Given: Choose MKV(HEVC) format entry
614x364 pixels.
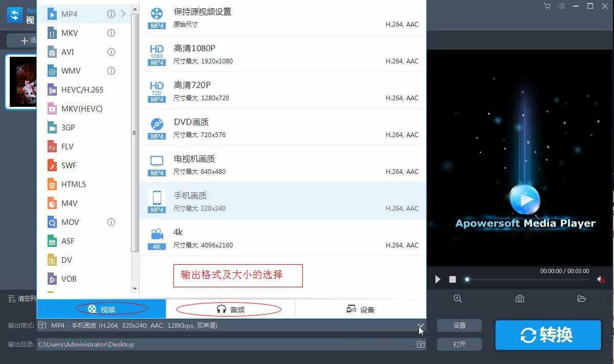Looking at the screenshot, I should tap(84, 108).
